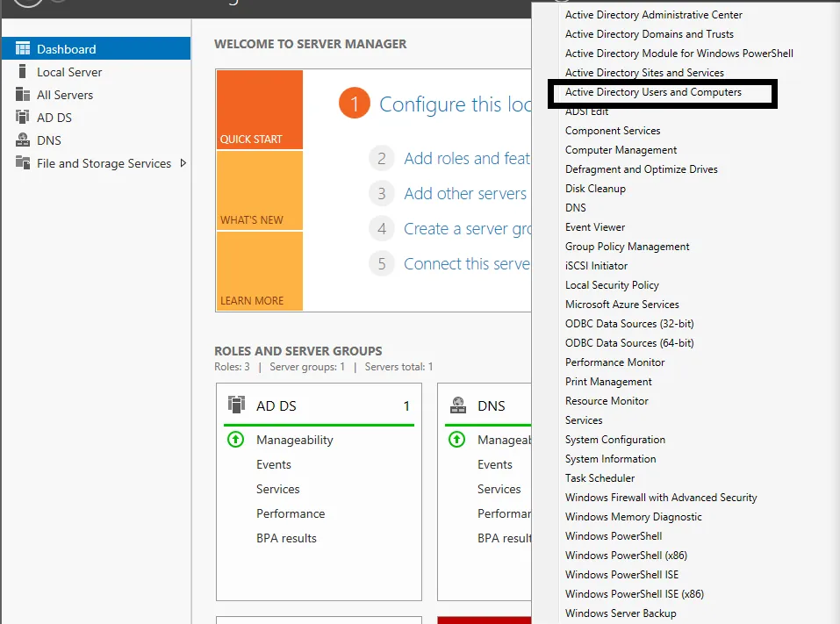The width and height of the screenshot is (840, 624).
Task: Launch Performance Monitor
Action: tap(615, 362)
